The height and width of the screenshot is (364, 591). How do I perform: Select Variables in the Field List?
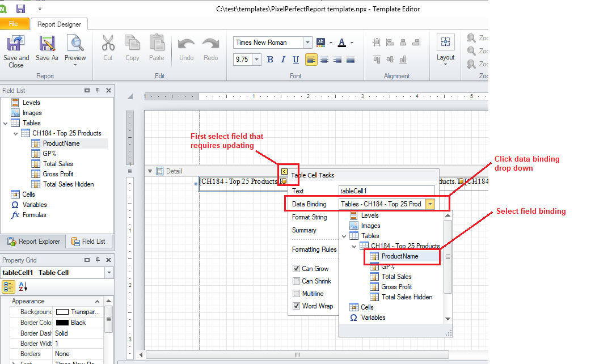pos(35,205)
